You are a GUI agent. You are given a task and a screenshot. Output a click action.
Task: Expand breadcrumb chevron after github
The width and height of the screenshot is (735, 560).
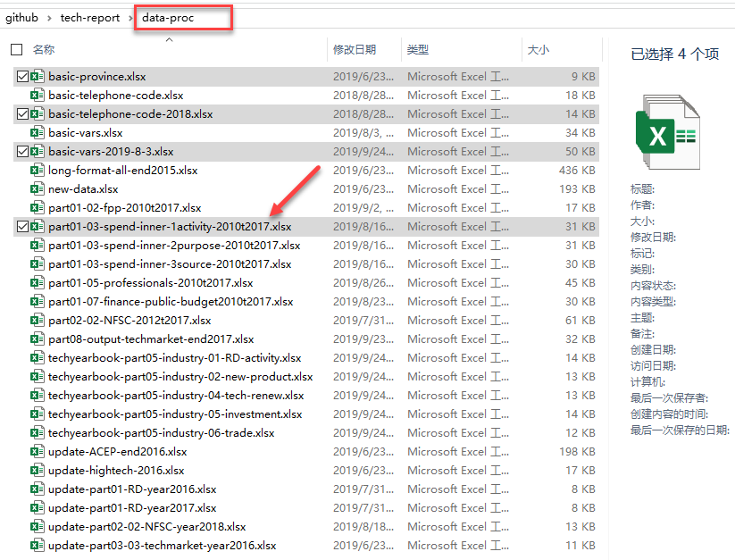[x=50, y=18]
